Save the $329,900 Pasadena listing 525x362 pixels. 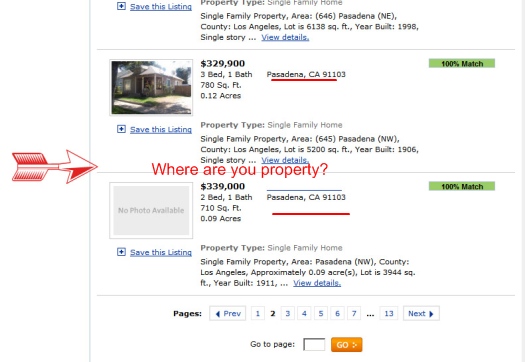pos(161,129)
